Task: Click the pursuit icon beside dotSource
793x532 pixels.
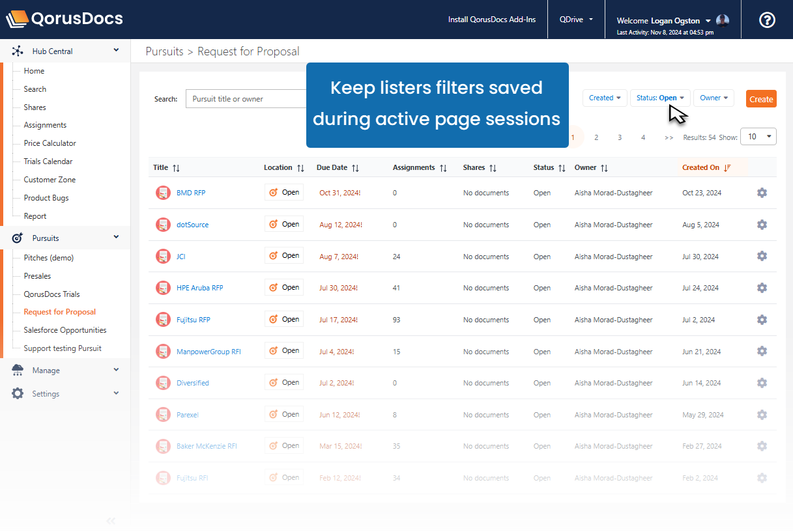Action: tap(163, 225)
